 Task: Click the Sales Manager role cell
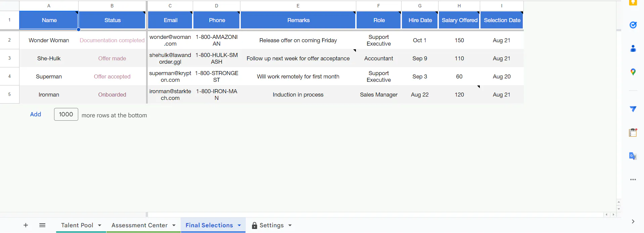coord(379,95)
